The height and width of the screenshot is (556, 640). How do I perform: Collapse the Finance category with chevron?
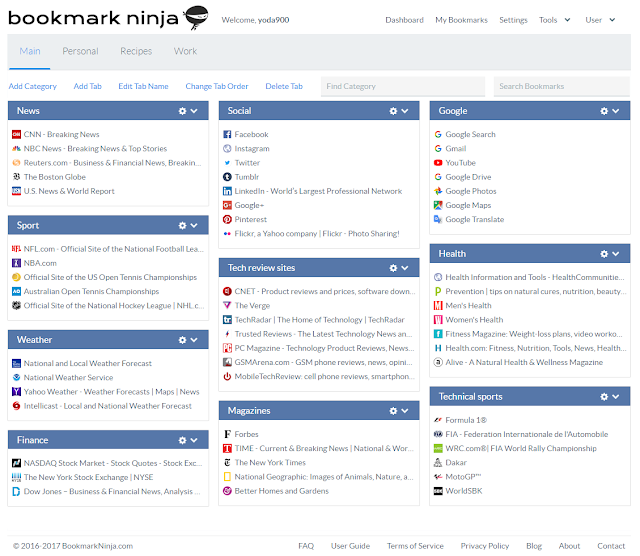194,440
